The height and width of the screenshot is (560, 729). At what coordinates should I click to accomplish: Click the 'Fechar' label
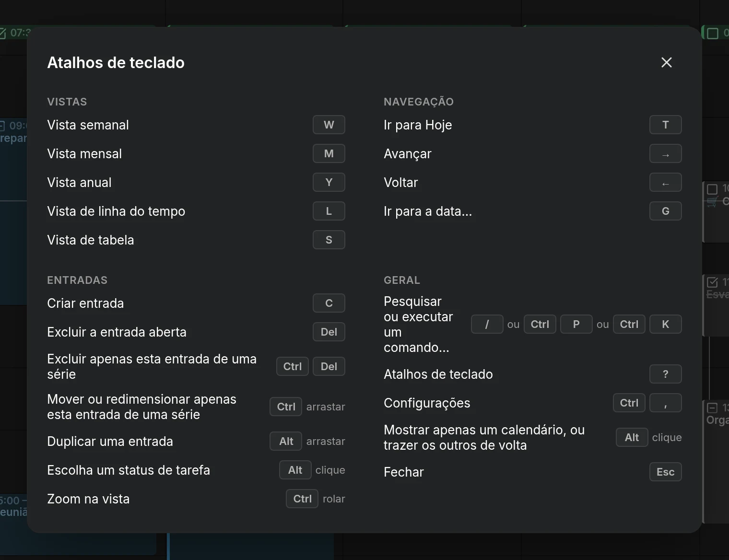click(404, 472)
